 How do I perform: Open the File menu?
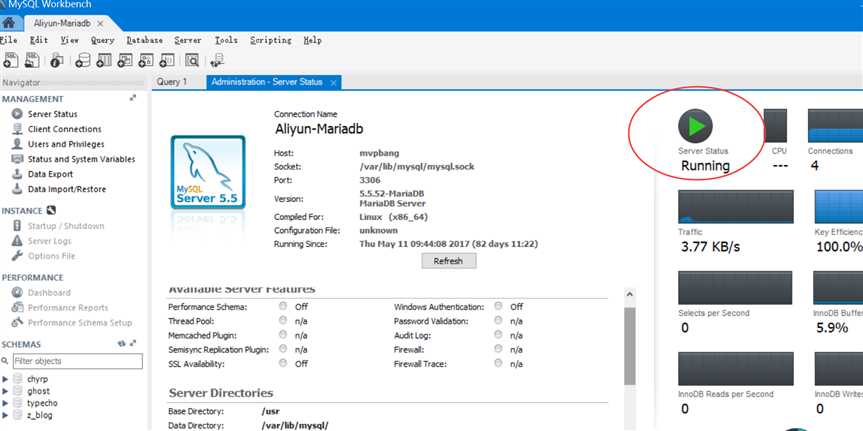click(x=8, y=40)
